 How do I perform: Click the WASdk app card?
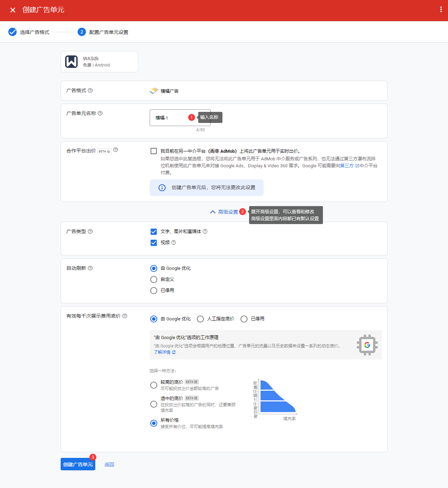tap(99, 62)
